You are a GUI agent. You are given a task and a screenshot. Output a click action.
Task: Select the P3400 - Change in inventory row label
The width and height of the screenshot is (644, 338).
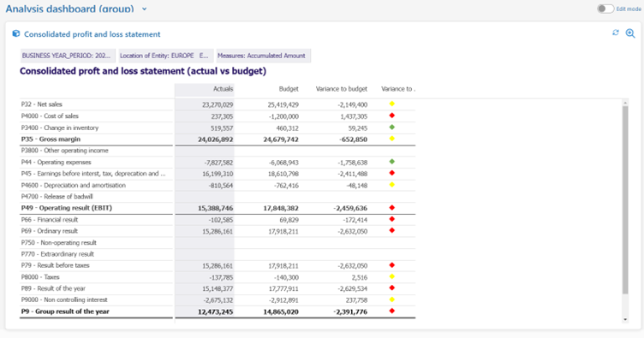60,127
